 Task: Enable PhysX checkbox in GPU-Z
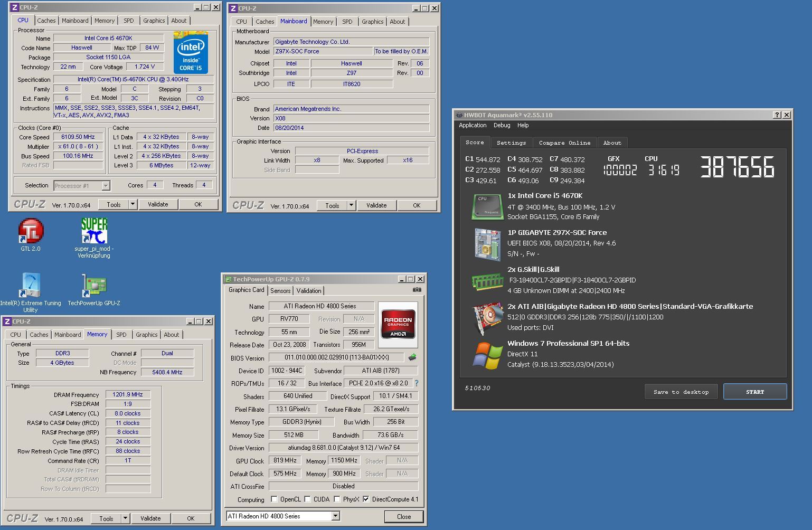coord(337,499)
